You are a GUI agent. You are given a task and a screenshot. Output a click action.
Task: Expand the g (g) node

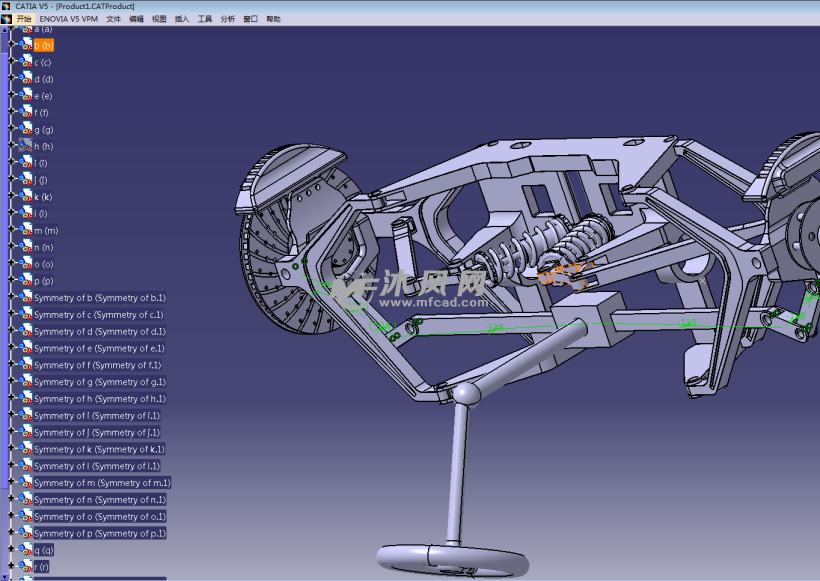12,128
